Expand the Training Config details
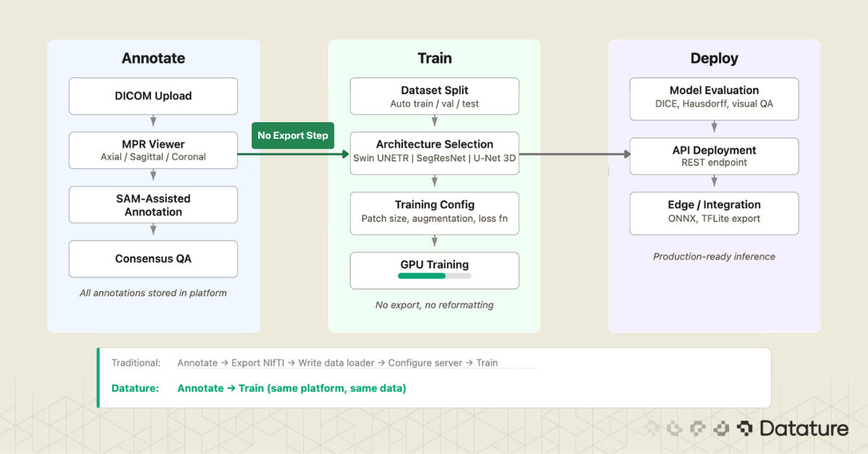The image size is (868, 454). (435, 213)
